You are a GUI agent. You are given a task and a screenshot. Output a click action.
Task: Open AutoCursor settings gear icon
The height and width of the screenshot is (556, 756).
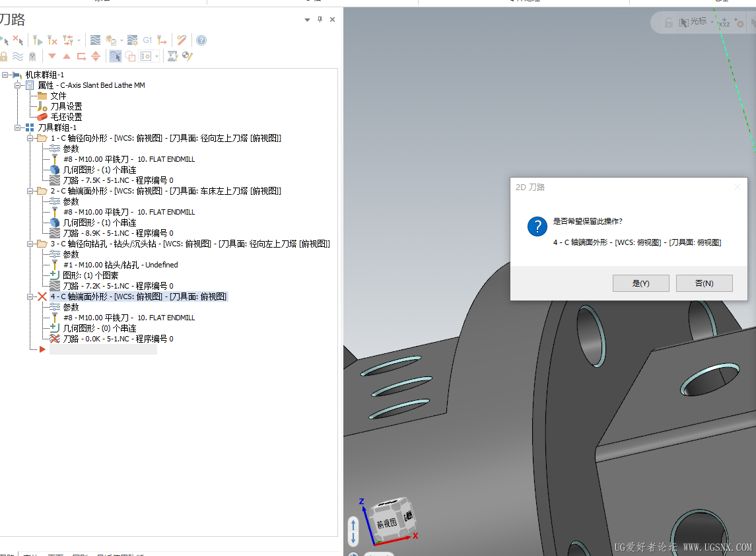coord(739,22)
